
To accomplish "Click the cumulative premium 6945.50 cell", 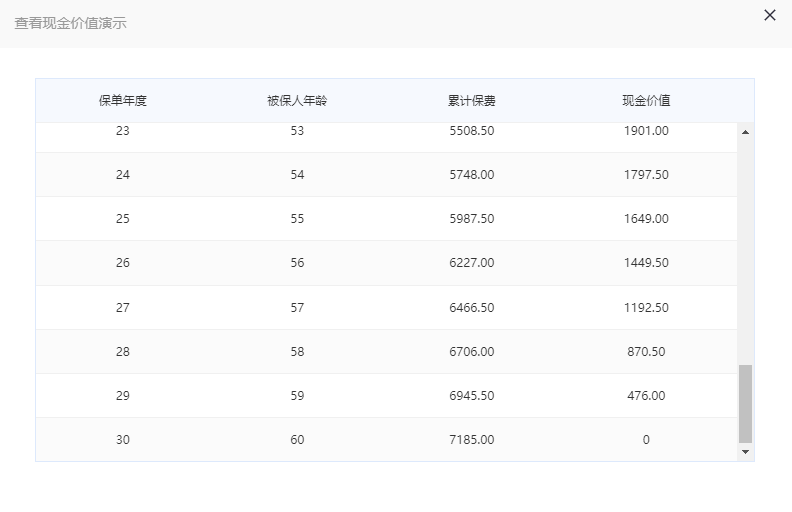I will click(x=472, y=395).
